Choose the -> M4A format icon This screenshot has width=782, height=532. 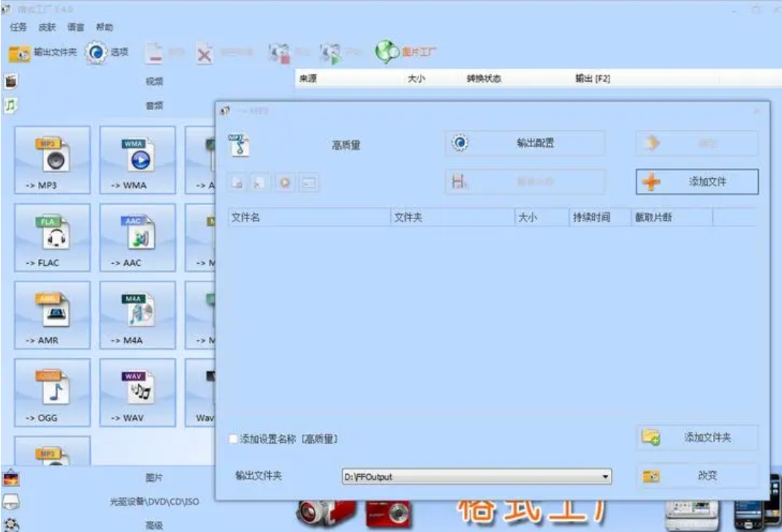(138, 315)
